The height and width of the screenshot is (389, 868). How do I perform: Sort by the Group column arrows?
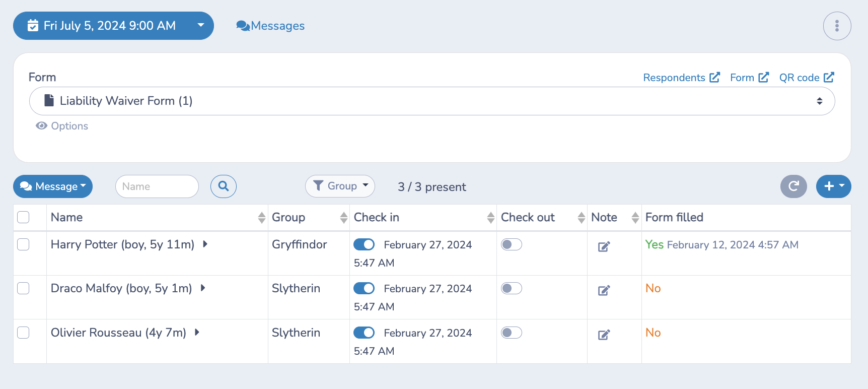[x=344, y=218]
